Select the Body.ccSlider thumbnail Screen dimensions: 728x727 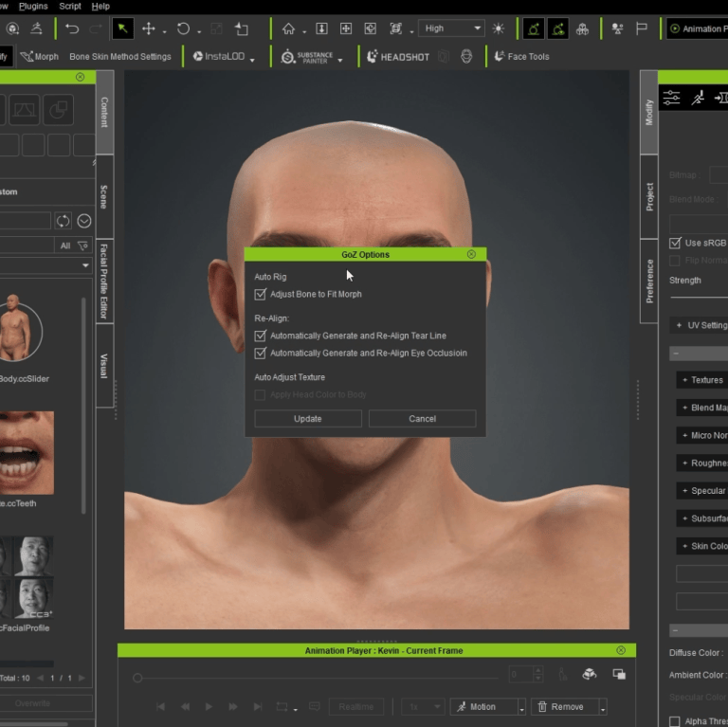20,329
